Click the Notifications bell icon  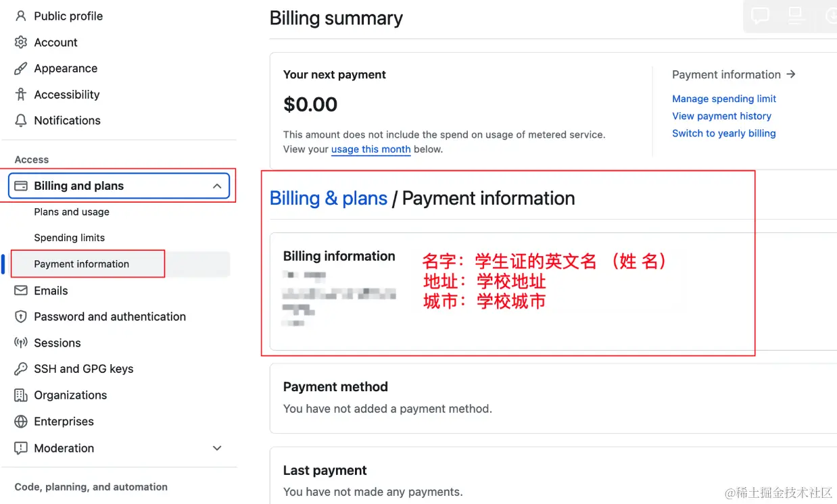pos(21,120)
